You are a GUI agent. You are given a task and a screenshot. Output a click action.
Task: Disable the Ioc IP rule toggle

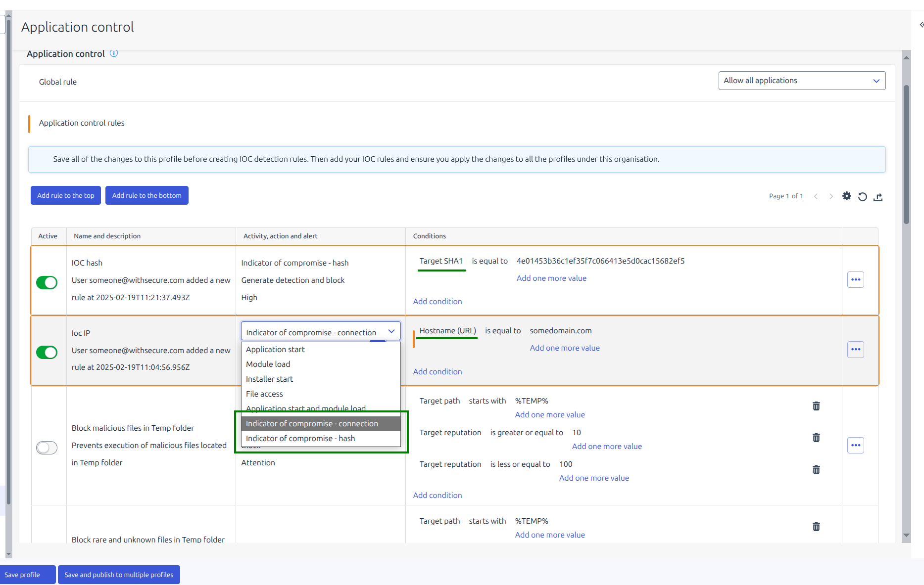(47, 352)
